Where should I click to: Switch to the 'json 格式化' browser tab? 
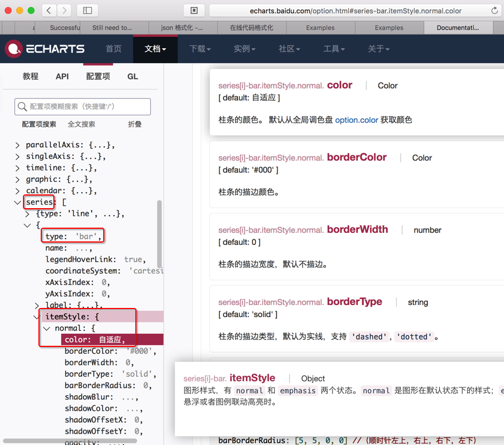(x=183, y=28)
